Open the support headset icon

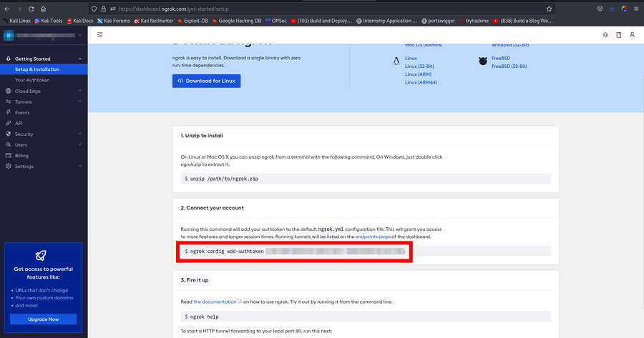(x=605, y=34)
